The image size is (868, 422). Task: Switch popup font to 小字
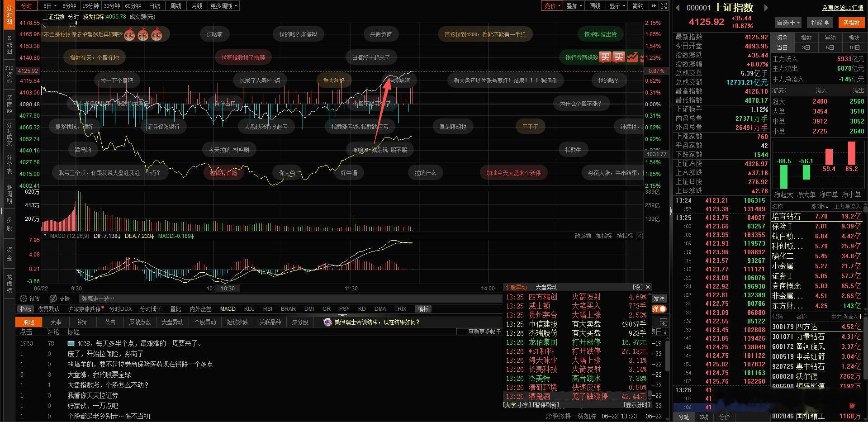point(524,405)
